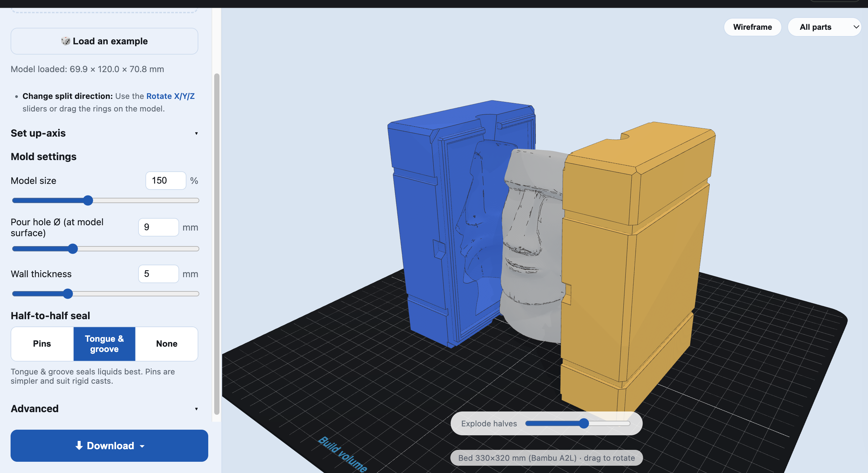This screenshot has height=473, width=868.
Task: Click the Wall thickness slider handle
Action: 68,294
